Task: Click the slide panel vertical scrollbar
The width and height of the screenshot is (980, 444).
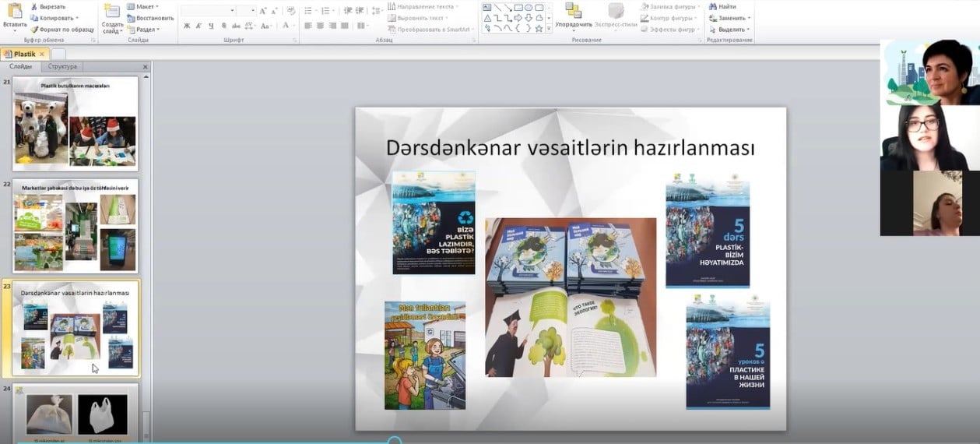Action: click(x=146, y=257)
